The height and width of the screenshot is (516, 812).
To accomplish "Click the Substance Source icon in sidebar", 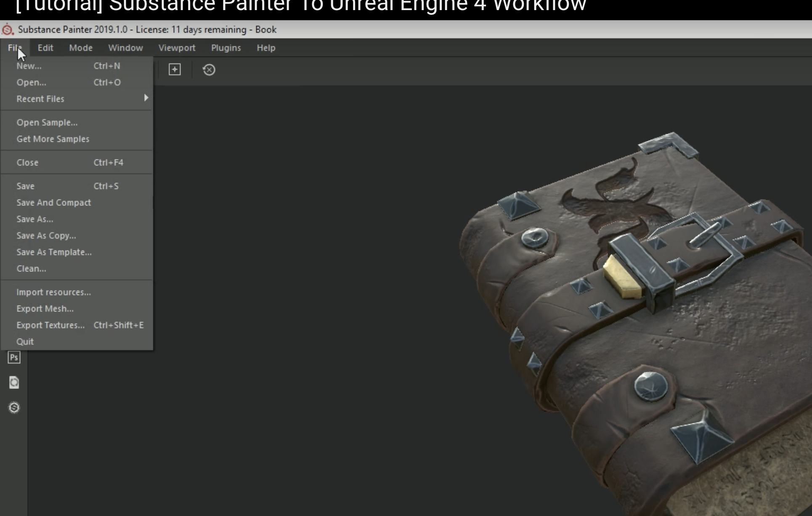I will (x=14, y=407).
